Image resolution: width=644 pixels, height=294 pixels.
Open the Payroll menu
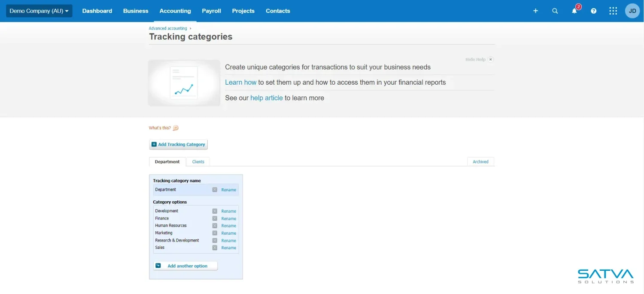211,11
